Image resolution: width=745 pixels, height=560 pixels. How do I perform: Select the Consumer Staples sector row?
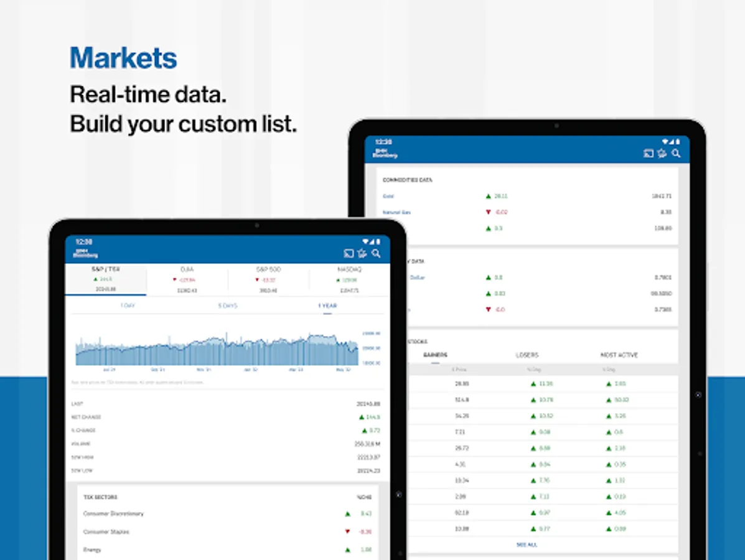pos(227,531)
